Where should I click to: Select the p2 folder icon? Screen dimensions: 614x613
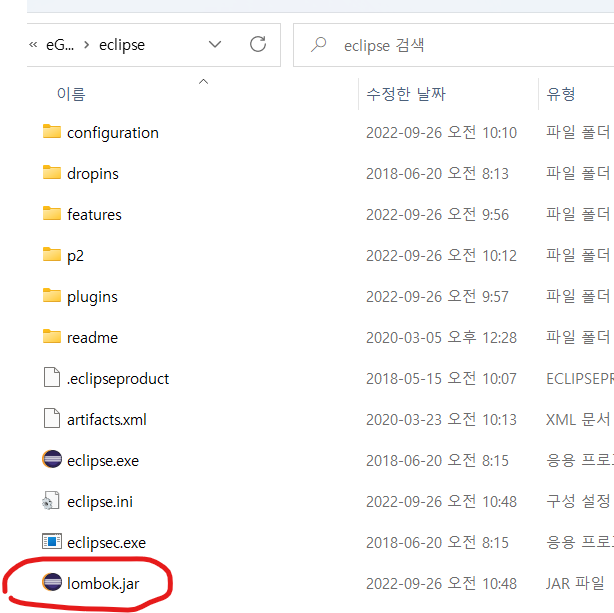[52, 255]
